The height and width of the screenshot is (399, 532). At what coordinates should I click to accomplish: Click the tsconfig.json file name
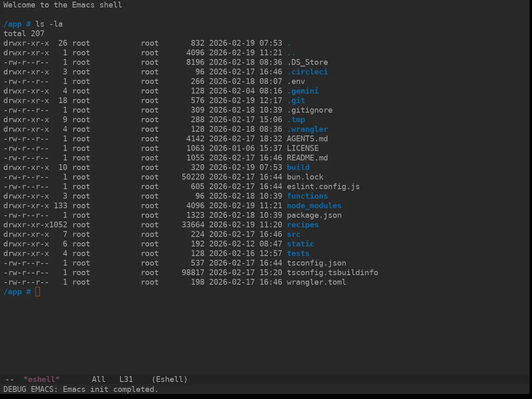pyautogui.click(x=317, y=263)
